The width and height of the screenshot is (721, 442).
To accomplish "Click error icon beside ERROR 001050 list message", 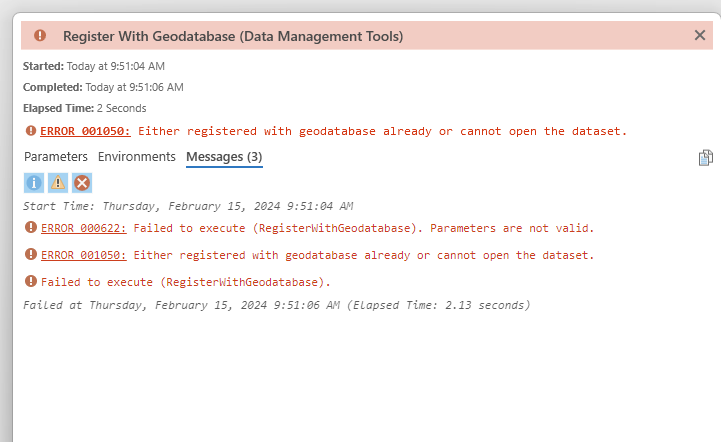I will click(x=30, y=255).
